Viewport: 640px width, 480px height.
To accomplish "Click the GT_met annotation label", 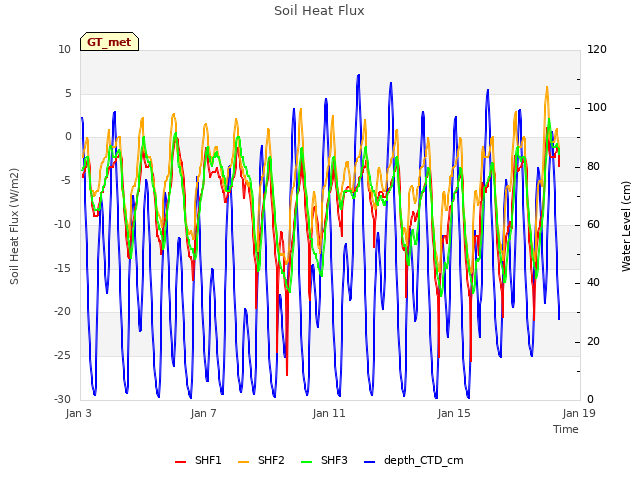I will (109, 42).
